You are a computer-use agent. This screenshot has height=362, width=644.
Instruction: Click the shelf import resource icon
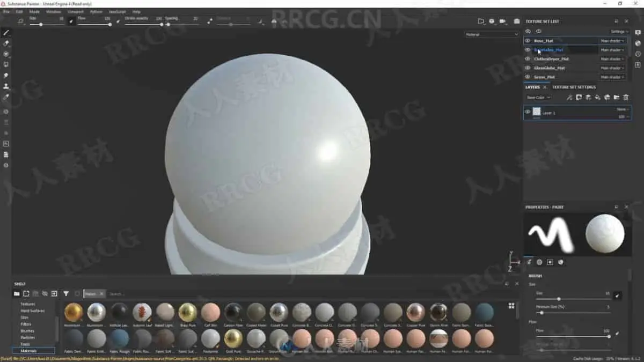54,294
